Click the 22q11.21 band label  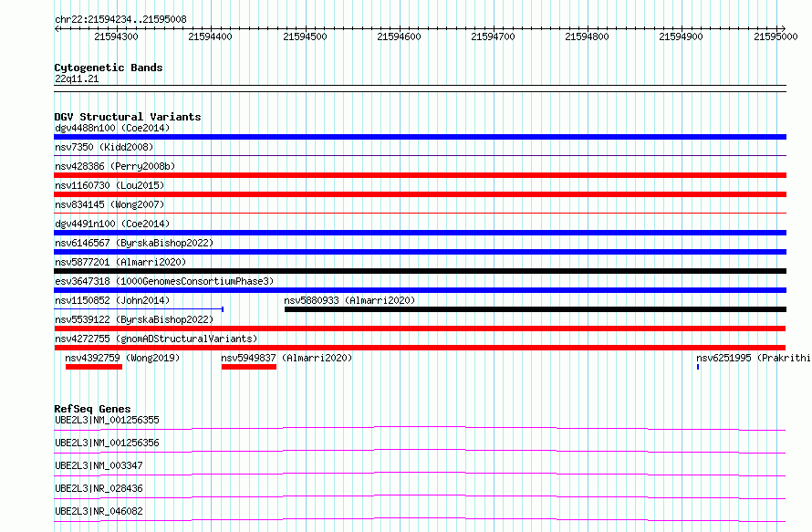(77, 78)
